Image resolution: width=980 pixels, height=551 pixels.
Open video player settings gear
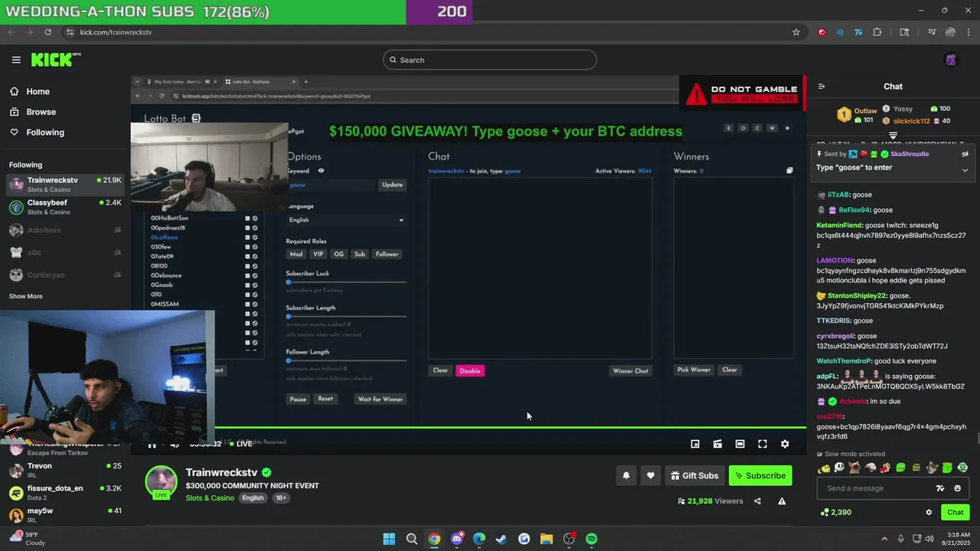tap(785, 444)
